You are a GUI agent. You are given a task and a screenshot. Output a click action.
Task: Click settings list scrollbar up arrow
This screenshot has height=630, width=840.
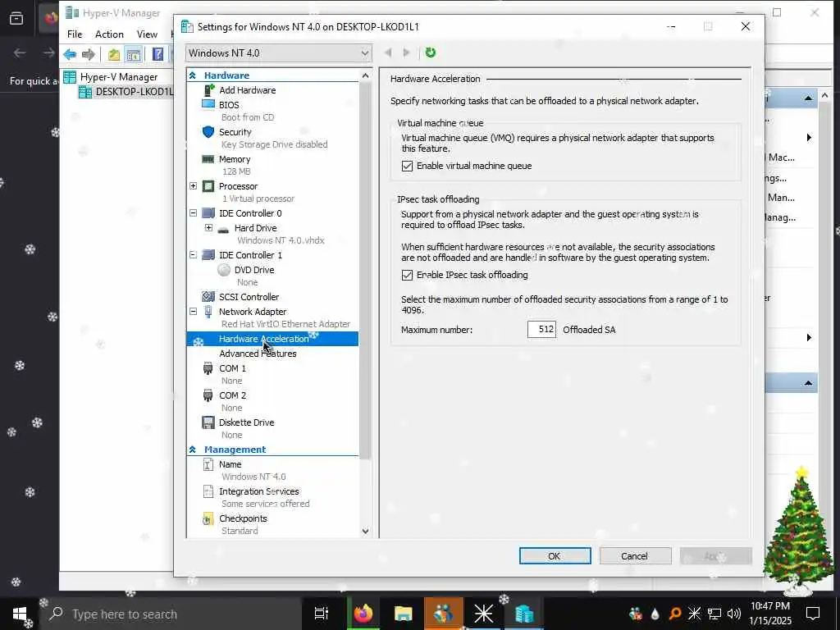point(365,75)
